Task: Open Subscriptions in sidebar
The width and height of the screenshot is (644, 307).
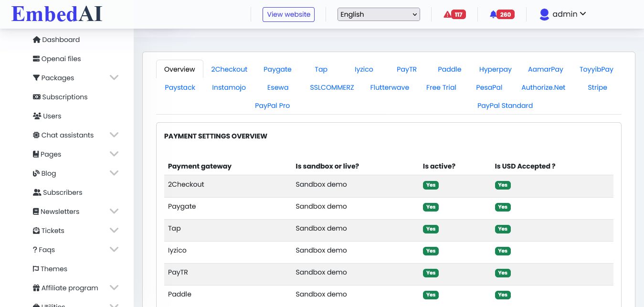Action: click(x=65, y=97)
